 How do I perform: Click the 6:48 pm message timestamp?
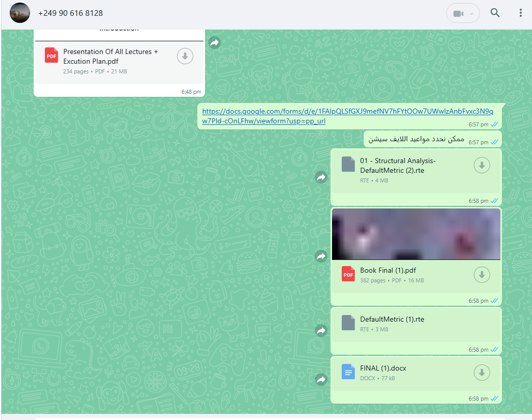(191, 92)
